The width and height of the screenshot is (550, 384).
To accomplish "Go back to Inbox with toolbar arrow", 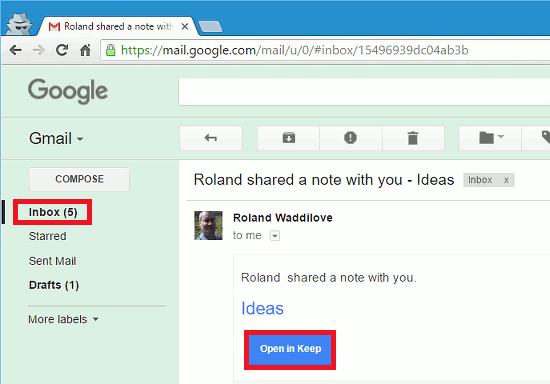I will [211, 138].
